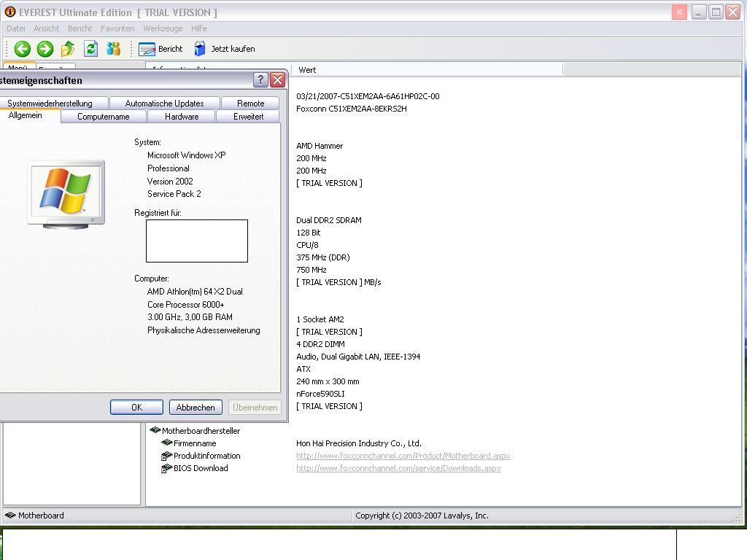Go forward with the green right arrow
The height and width of the screenshot is (560, 747).
[x=45, y=49]
